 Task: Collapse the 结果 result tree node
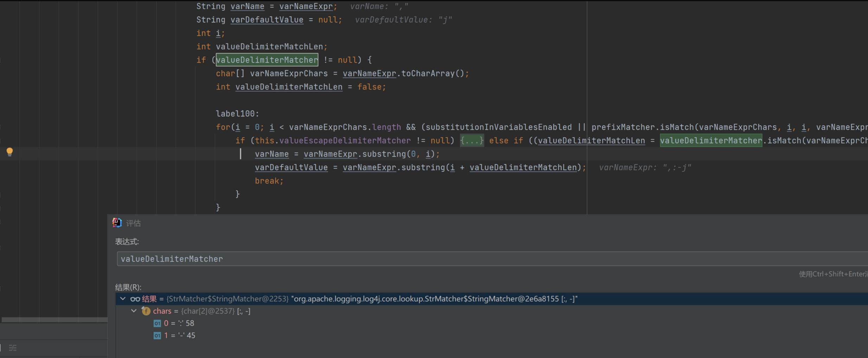123,299
